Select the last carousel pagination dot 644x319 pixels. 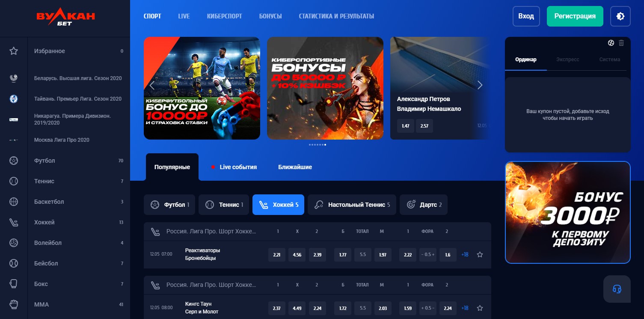point(325,145)
